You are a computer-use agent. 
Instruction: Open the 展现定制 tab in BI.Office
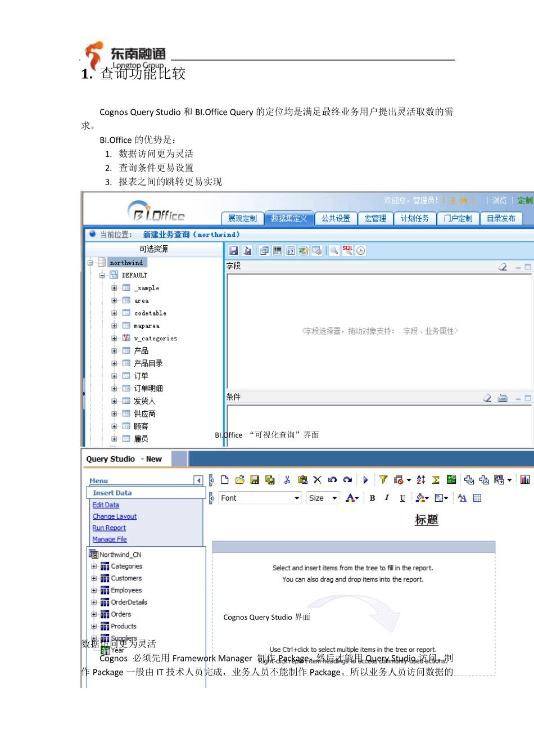click(242, 218)
